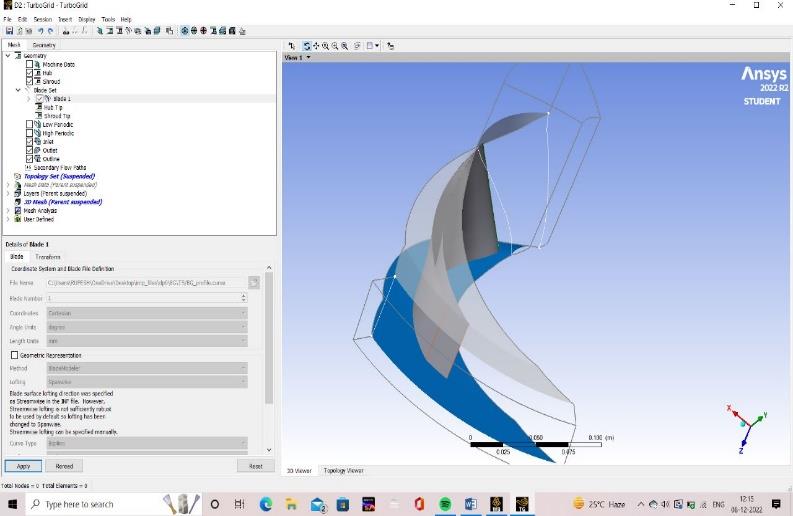This screenshot has height=516, width=793.
Task: Select Topology Set (Suspended) in the tree
Action: (59, 176)
